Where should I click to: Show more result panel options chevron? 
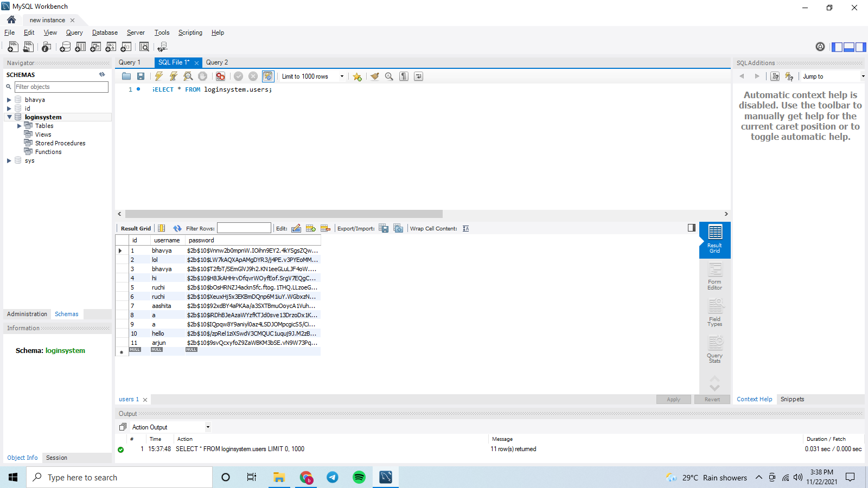[x=714, y=388]
